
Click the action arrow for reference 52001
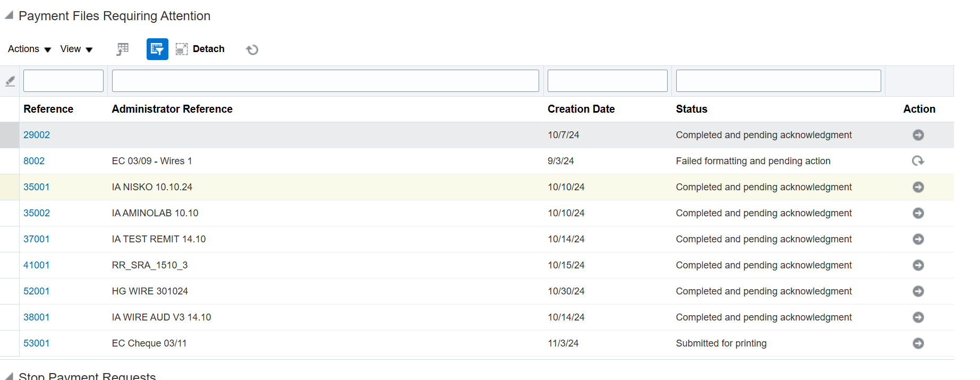point(918,291)
